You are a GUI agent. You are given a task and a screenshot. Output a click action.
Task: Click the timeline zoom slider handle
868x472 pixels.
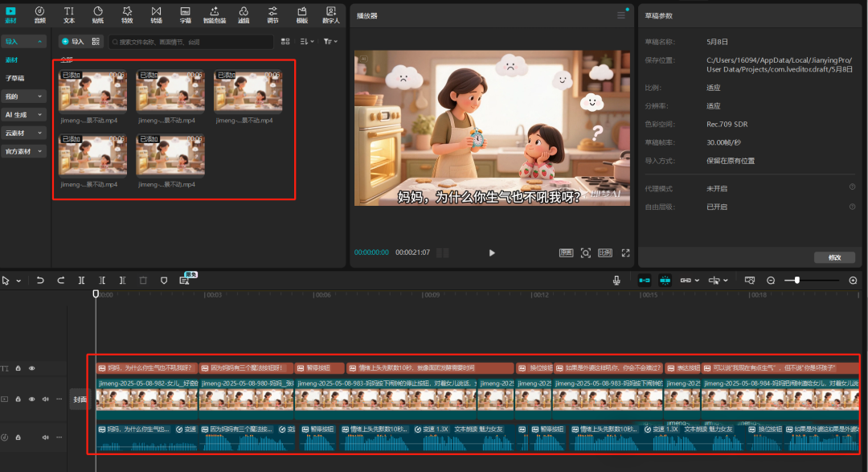[796, 281]
